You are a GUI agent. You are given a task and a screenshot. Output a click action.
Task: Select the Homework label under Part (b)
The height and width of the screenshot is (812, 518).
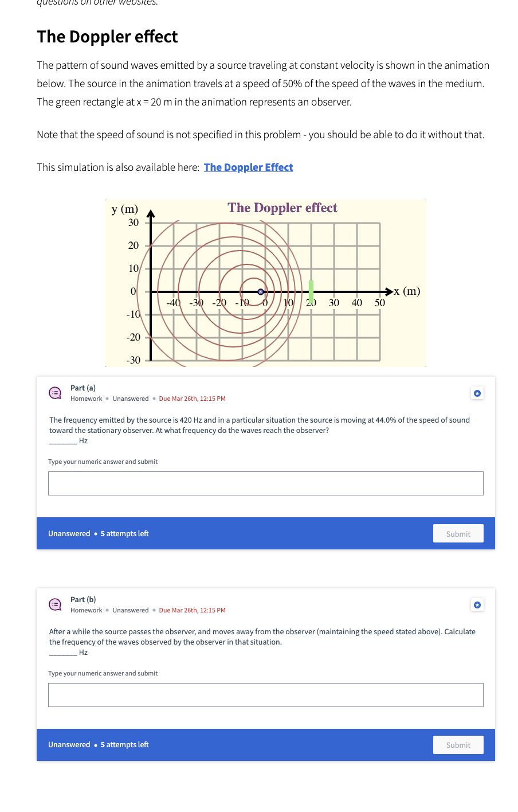86,610
